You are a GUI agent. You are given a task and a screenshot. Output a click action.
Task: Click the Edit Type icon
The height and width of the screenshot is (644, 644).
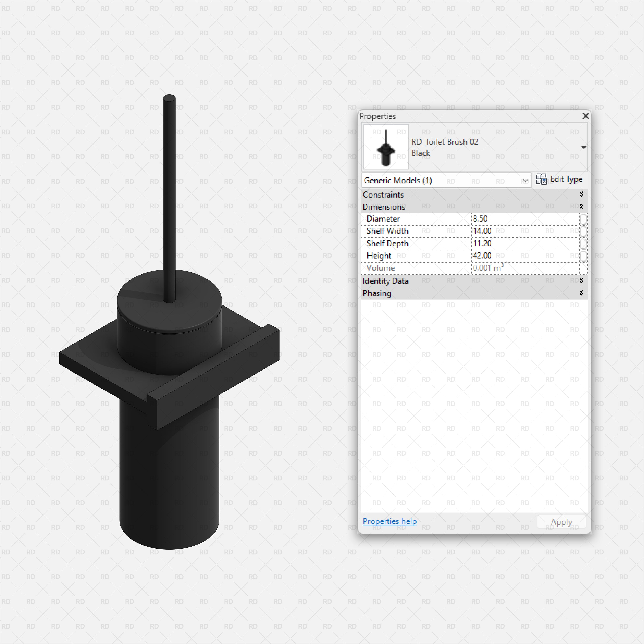541,179
